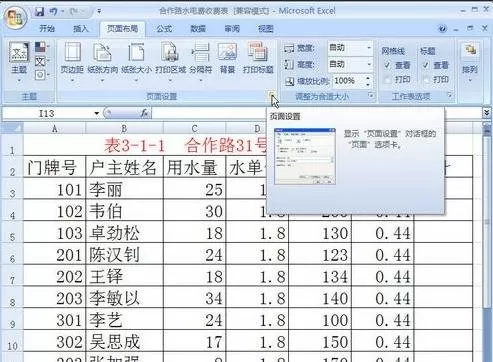The image size is (493, 362).
Task: Decrease 缩放比例 with the down arrow
Action: 368,84
